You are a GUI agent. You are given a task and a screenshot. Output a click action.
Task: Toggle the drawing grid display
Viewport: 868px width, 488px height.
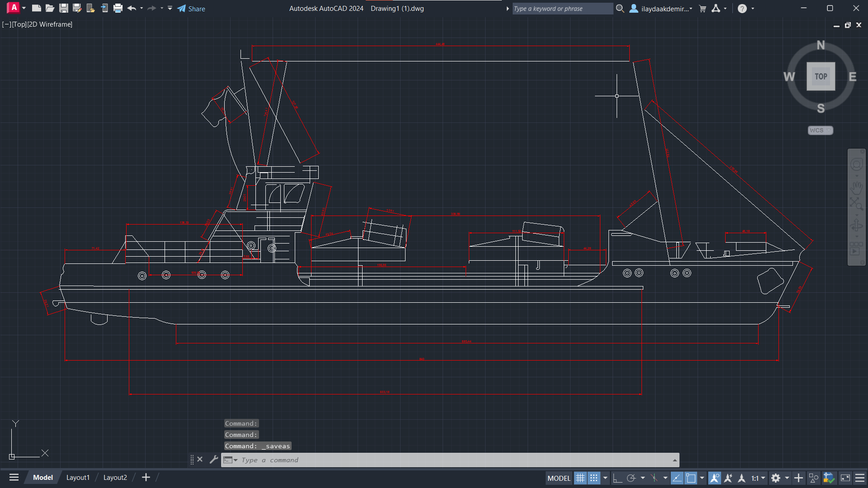580,478
